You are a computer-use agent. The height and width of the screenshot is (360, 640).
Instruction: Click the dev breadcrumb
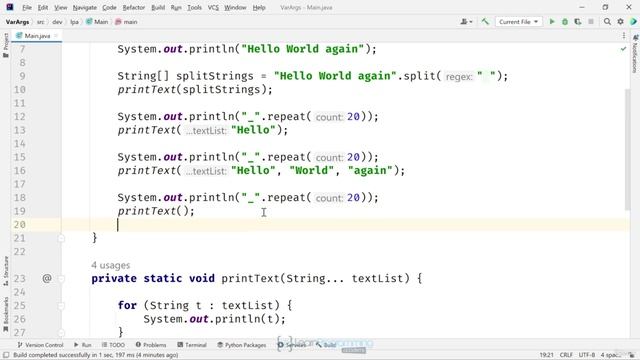[57, 22]
